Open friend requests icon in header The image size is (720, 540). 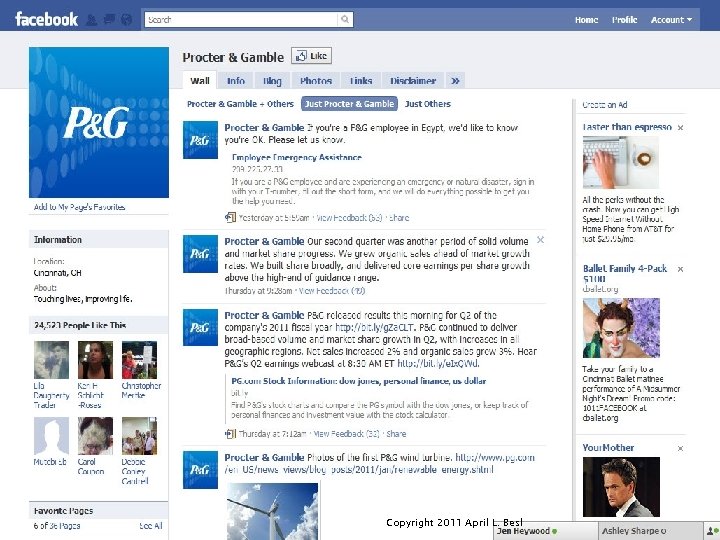coord(91,20)
